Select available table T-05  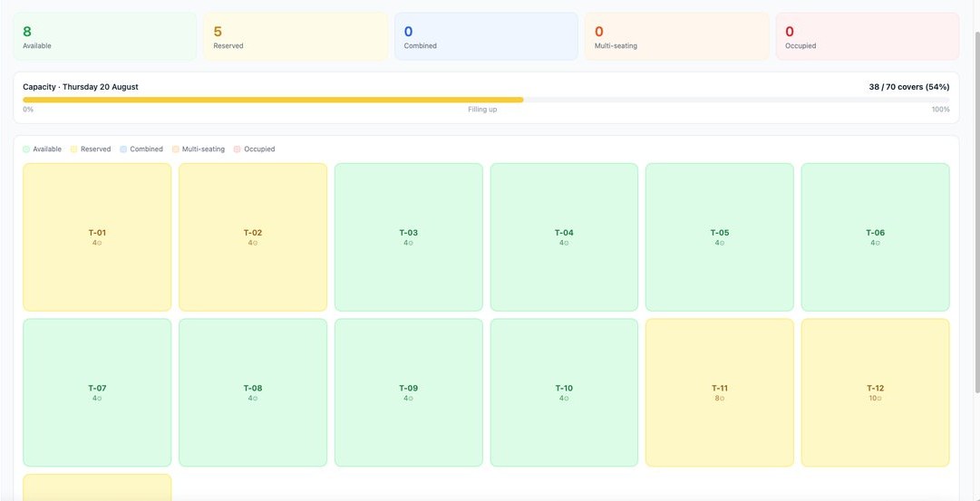click(x=720, y=237)
